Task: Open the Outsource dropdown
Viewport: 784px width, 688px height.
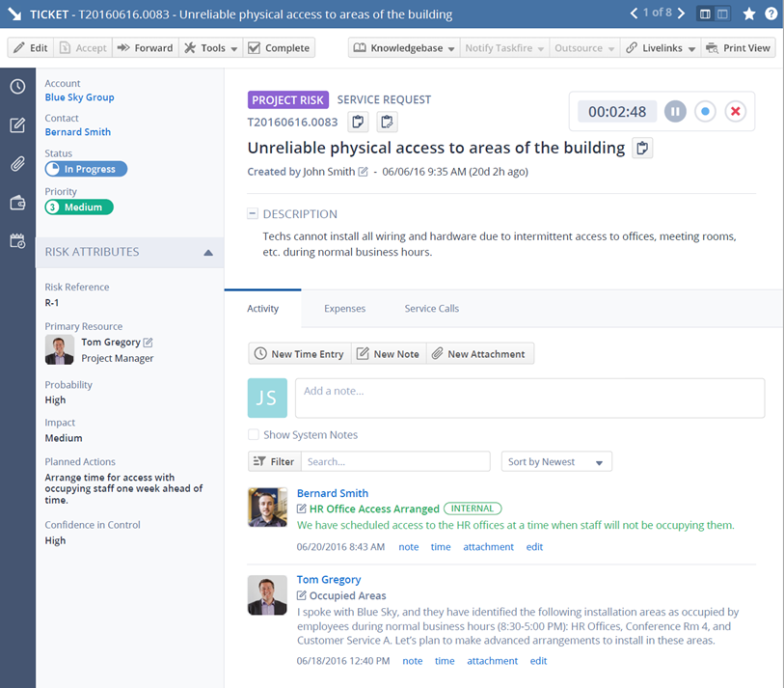Action: [584, 48]
